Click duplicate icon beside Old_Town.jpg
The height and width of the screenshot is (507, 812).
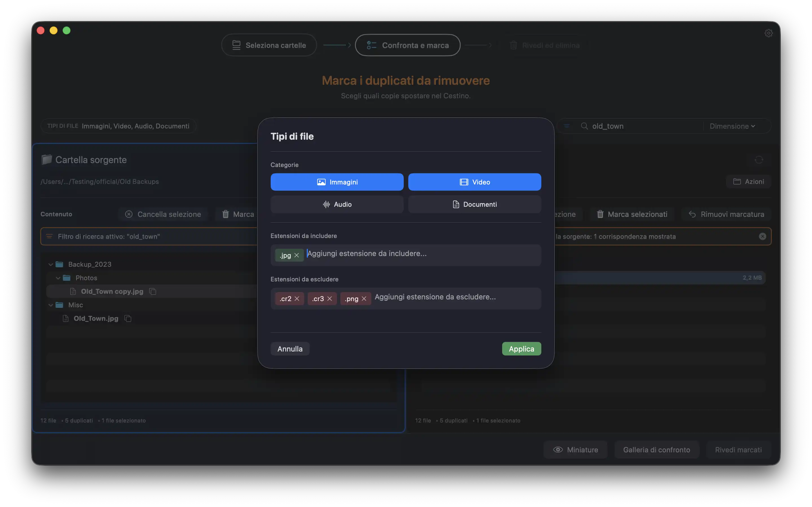coord(128,319)
